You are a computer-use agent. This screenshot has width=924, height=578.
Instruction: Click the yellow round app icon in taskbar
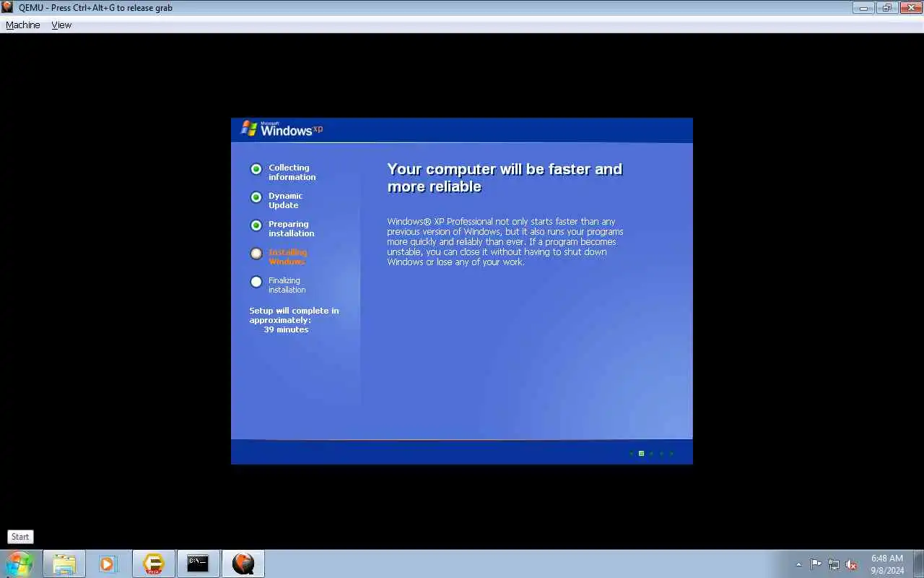point(153,564)
